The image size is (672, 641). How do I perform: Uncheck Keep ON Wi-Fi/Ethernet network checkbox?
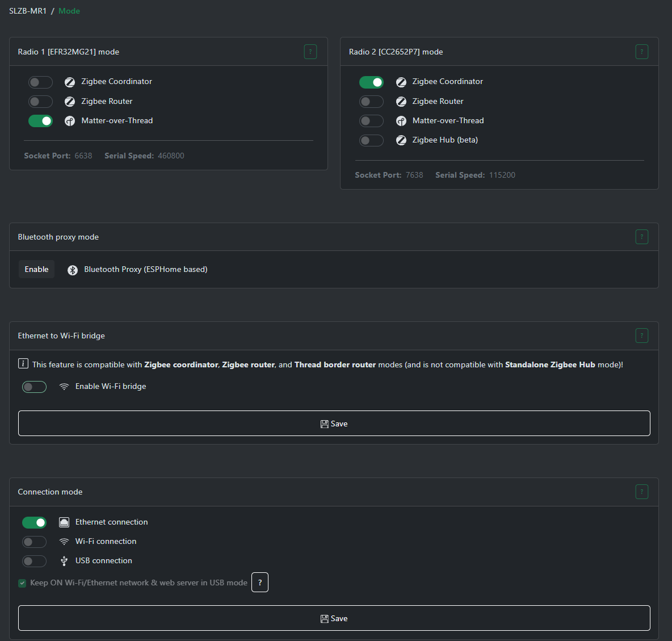(x=22, y=583)
